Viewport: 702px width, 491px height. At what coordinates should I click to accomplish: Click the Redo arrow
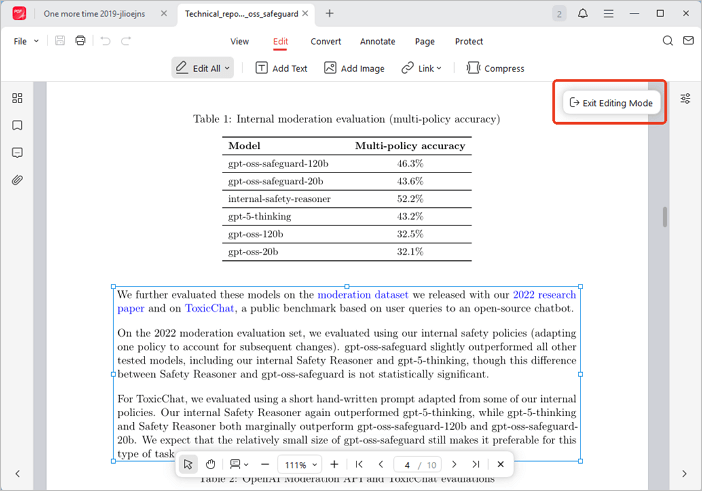[126, 41]
